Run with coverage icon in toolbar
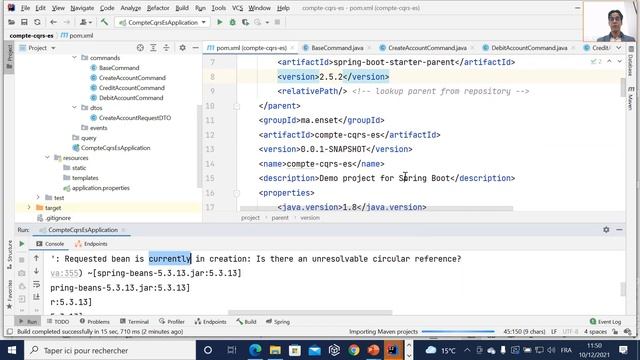This screenshot has height=360, width=640. pos(245,22)
